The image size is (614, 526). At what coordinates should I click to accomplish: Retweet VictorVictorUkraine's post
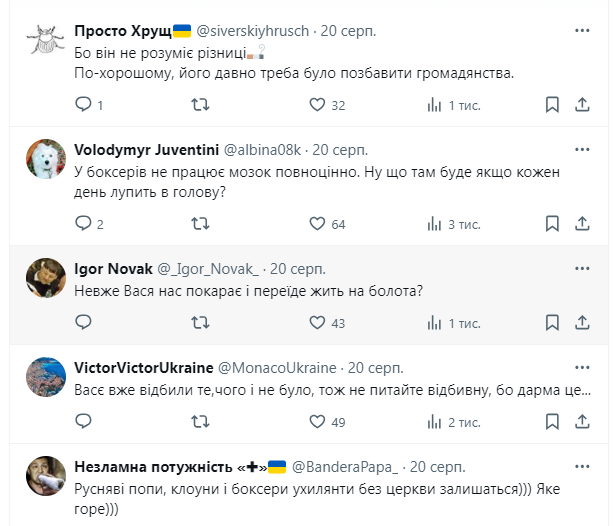click(x=200, y=422)
